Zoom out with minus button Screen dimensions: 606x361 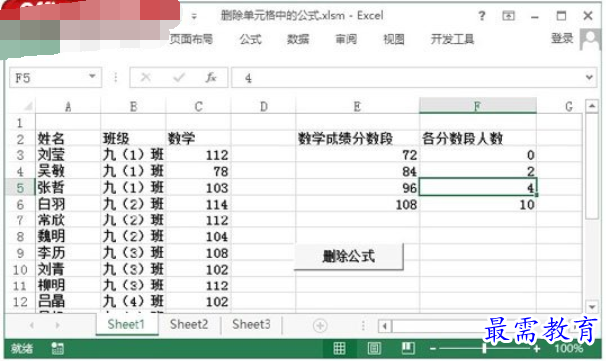(433, 349)
